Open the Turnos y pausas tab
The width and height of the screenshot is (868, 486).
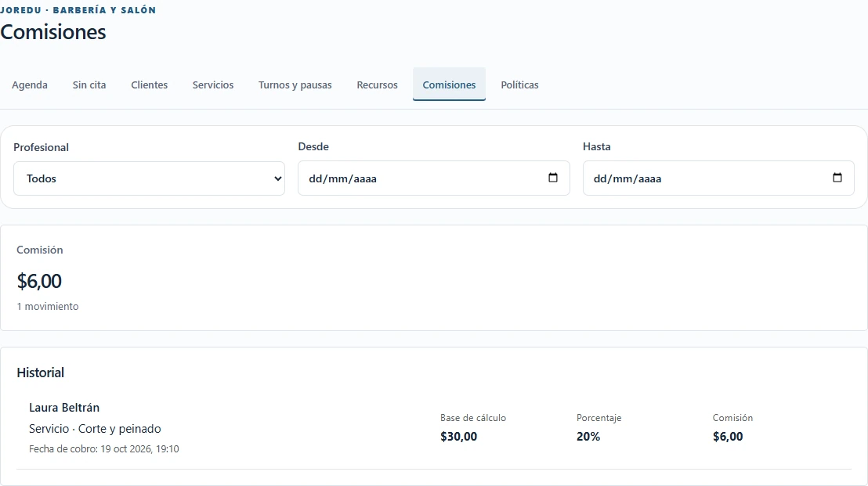[295, 85]
